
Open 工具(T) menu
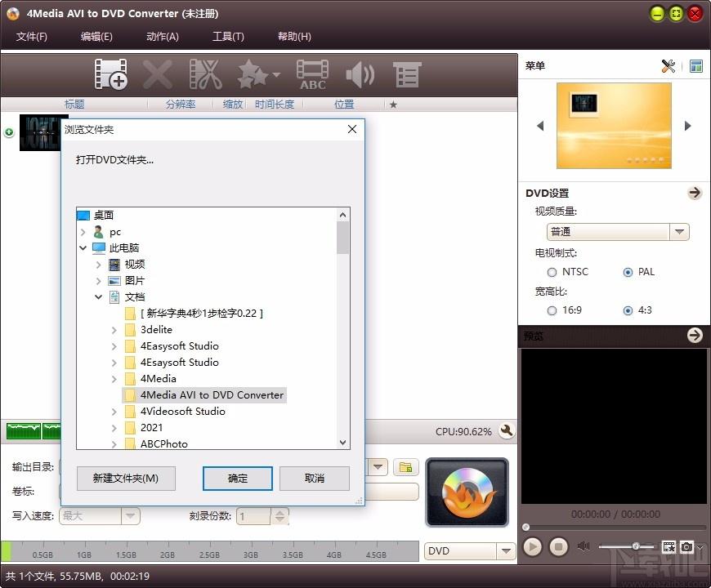(228, 37)
